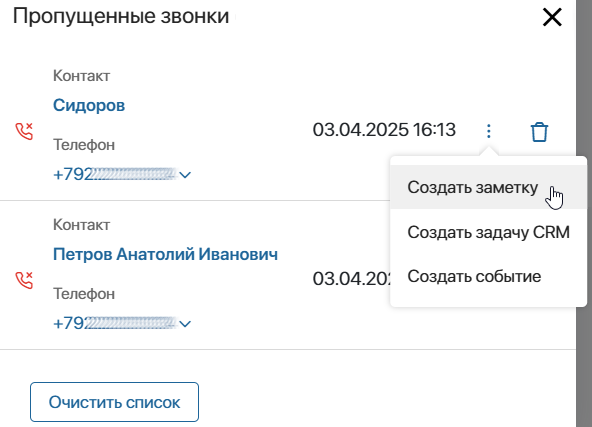The image size is (592, 427).
Task: Open the Сидоров contact link
Action: (89, 105)
